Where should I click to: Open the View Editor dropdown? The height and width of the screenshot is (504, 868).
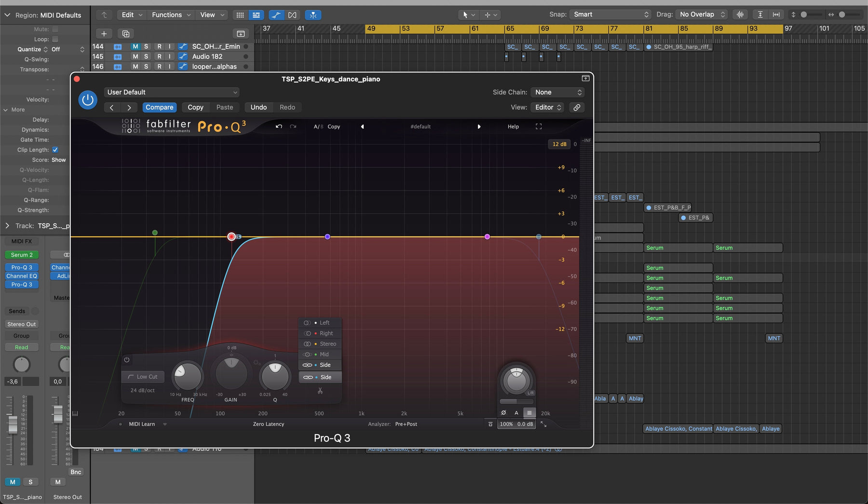point(548,108)
